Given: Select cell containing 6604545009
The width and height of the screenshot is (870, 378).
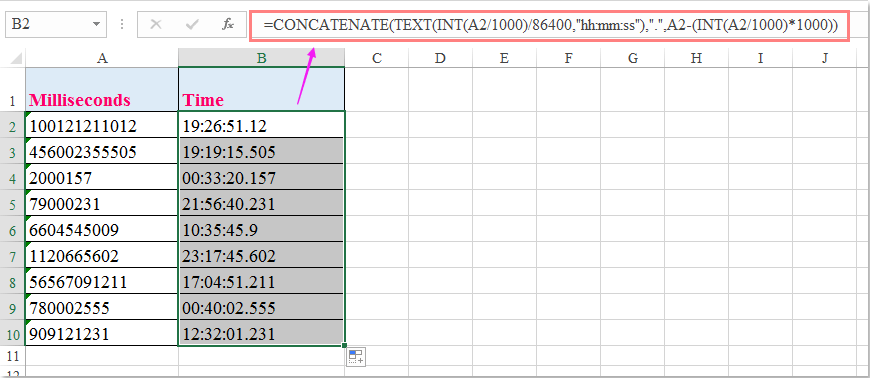Looking at the screenshot, I should pyautogui.click(x=102, y=229).
